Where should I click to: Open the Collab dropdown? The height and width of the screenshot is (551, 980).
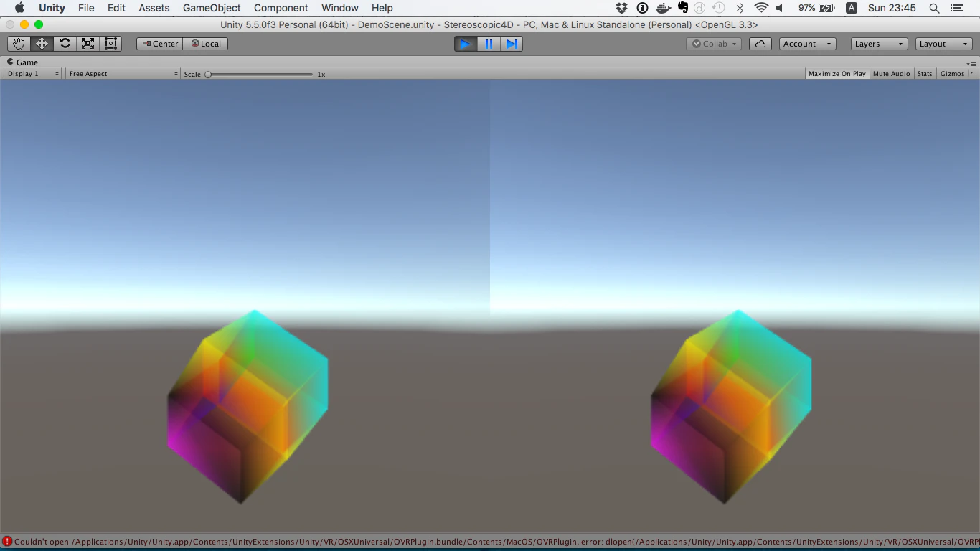point(714,44)
